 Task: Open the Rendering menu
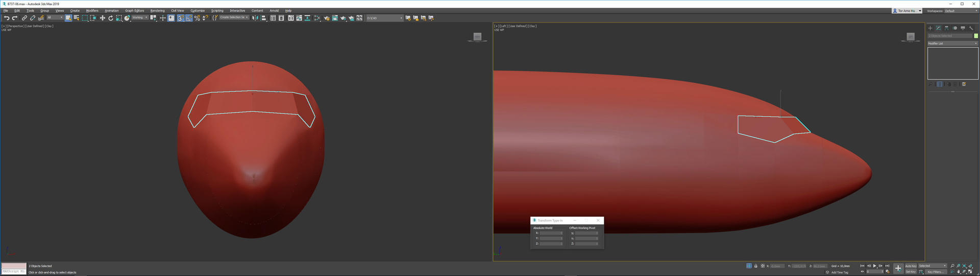[x=157, y=11]
